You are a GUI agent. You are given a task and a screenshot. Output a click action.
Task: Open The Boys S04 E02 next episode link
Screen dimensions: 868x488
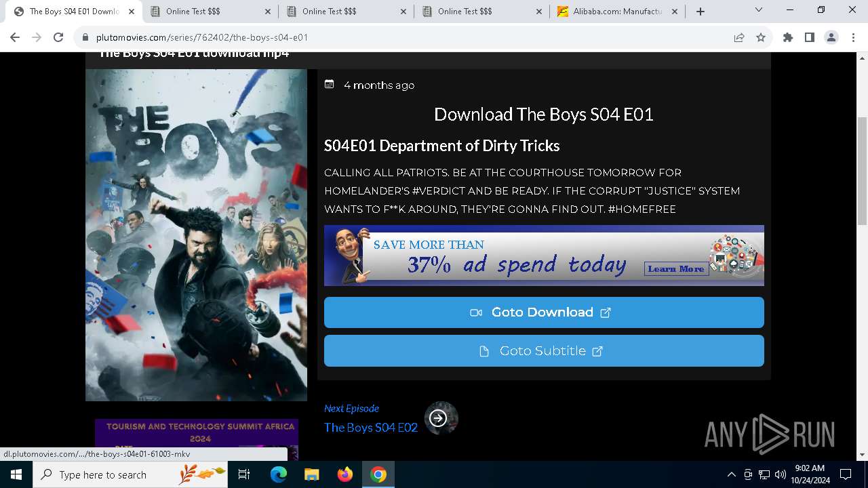pos(371,428)
